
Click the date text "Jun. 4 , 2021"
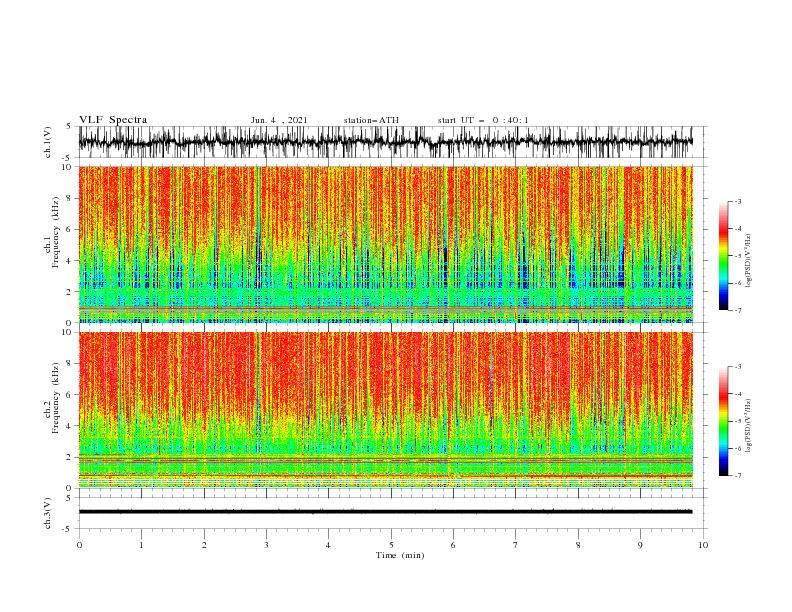tap(279, 120)
